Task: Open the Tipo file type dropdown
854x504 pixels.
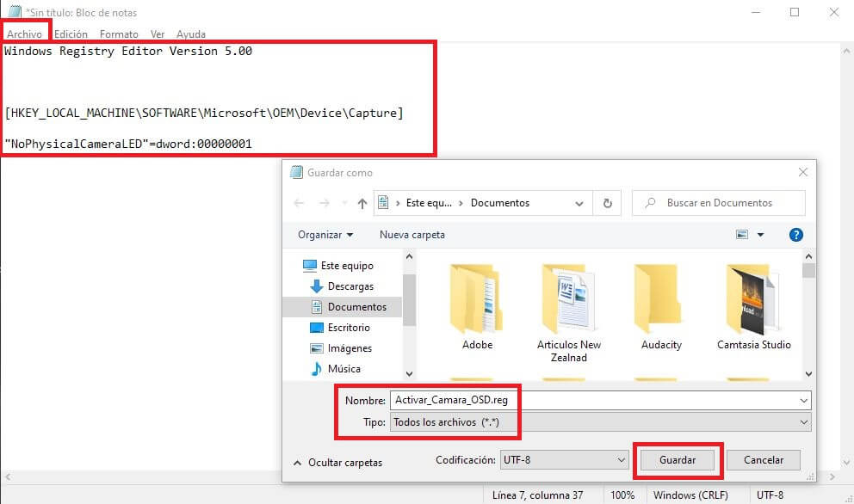Action: point(600,421)
